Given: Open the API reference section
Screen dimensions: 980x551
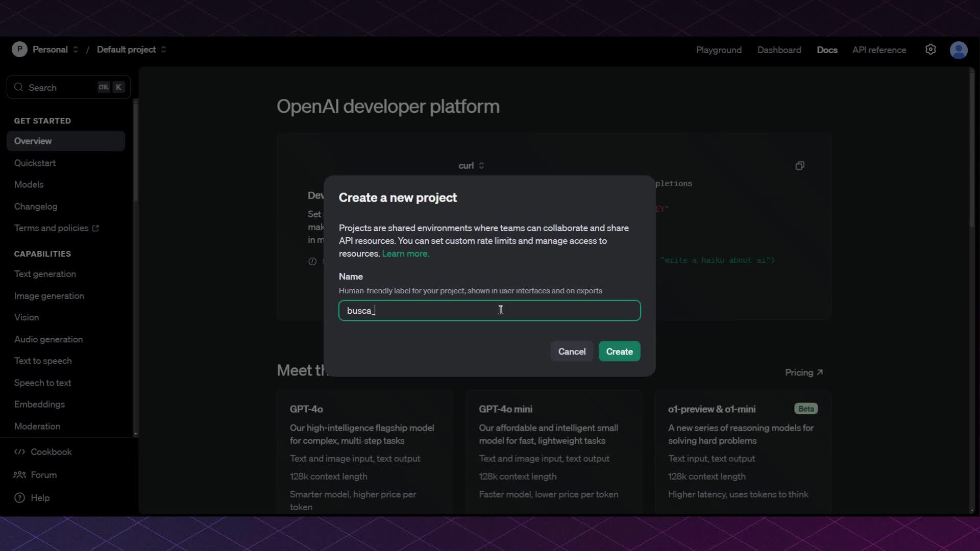Looking at the screenshot, I should (x=879, y=49).
